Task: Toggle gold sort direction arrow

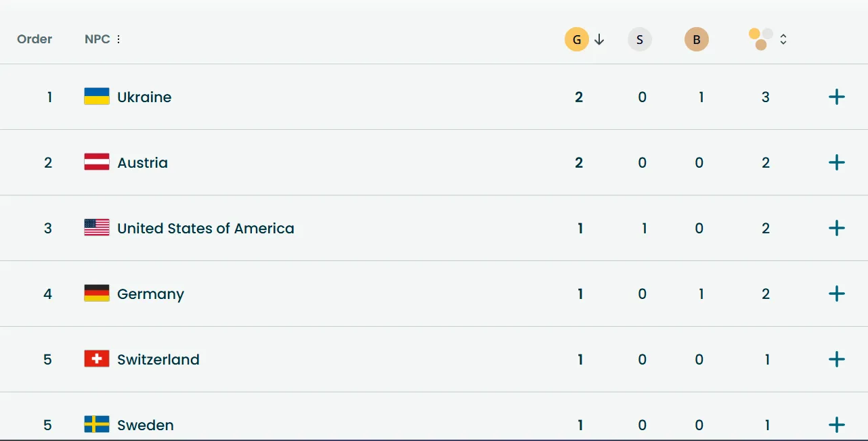Action: pos(599,40)
